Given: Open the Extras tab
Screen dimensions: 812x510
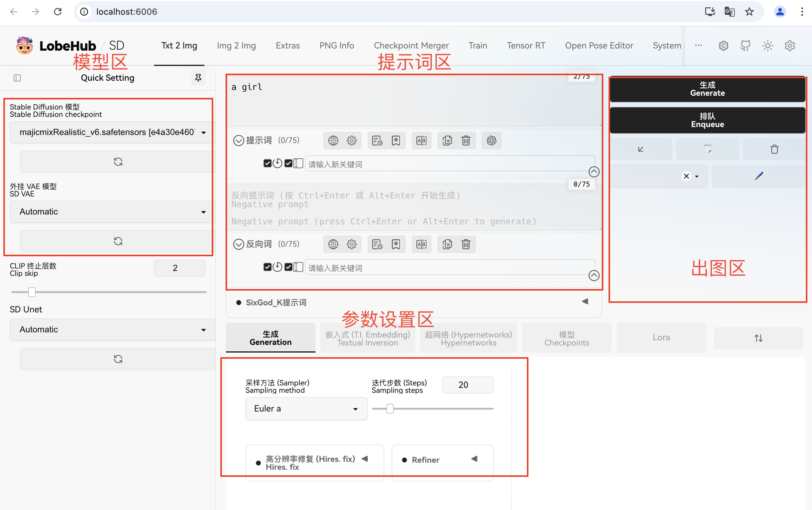Looking at the screenshot, I should pyautogui.click(x=288, y=45).
